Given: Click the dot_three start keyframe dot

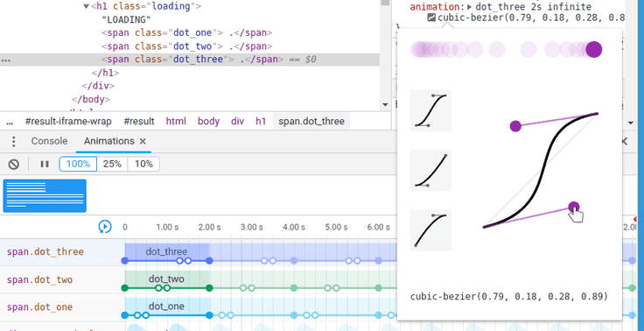Looking at the screenshot, I should pos(125,261).
